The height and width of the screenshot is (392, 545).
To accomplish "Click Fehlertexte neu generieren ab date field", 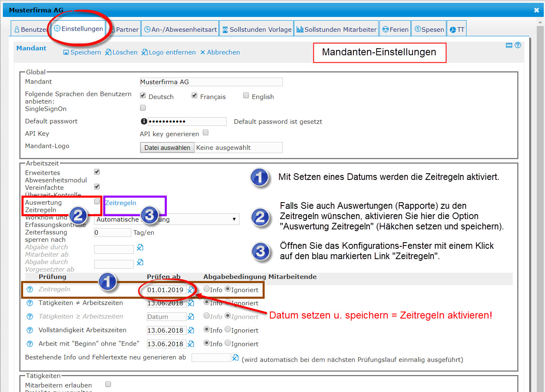I will 211,357.
